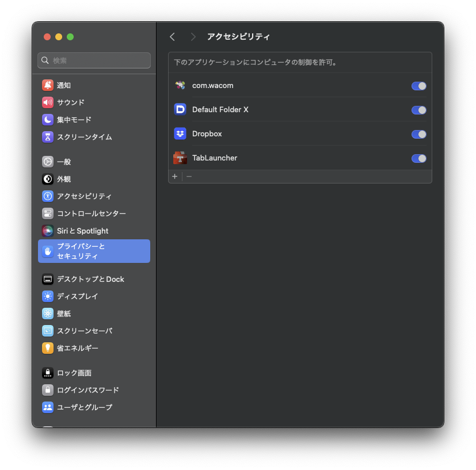Viewport: 476px width, 470px height.
Task: Click the 外観 appearance icon
Action: point(48,179)
